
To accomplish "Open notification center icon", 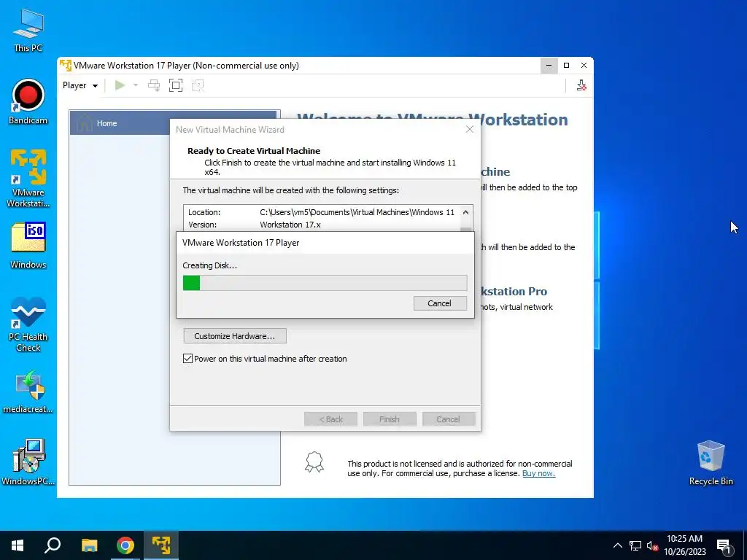I will click(724, 545).
